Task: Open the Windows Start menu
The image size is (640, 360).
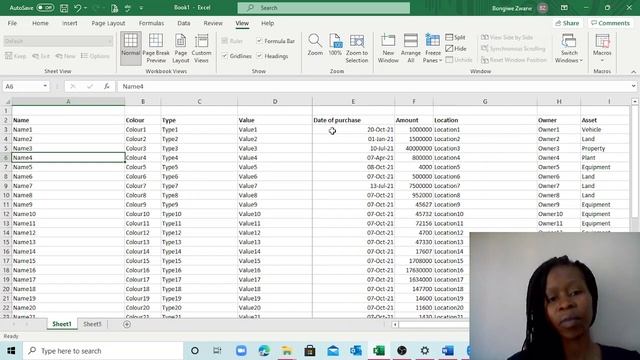Action: (11, 351)
